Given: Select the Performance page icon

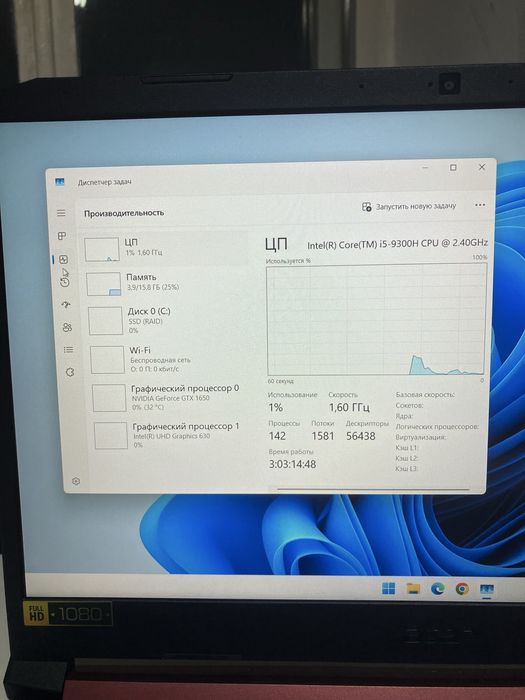Looking at the screenshot, I should [63, 259].
